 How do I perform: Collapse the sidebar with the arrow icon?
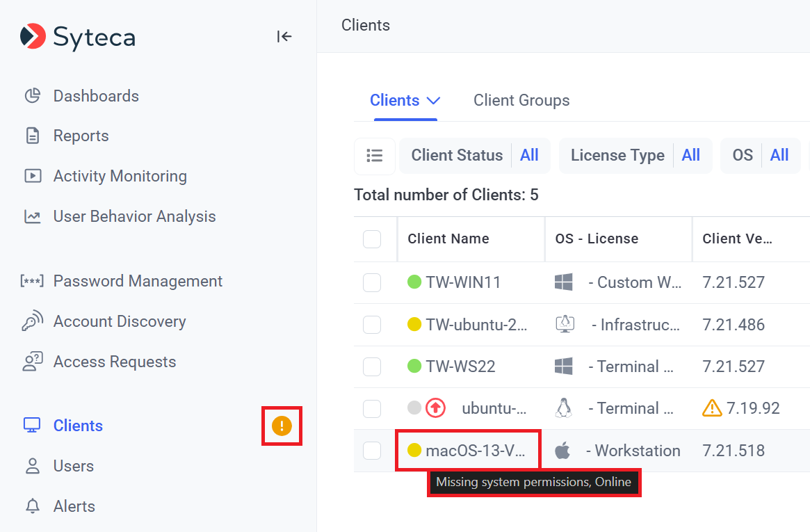[x=284, y=37]
